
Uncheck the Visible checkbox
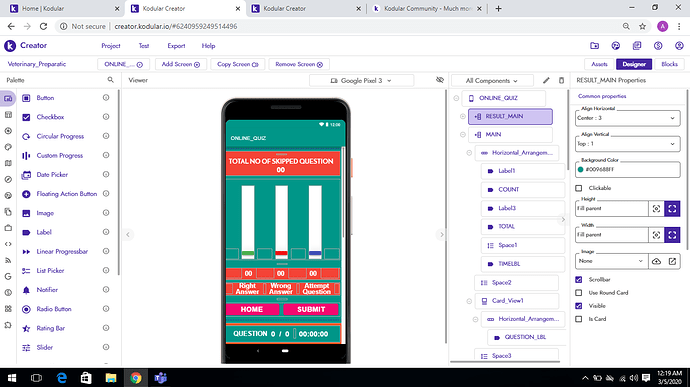click(579, 306)
